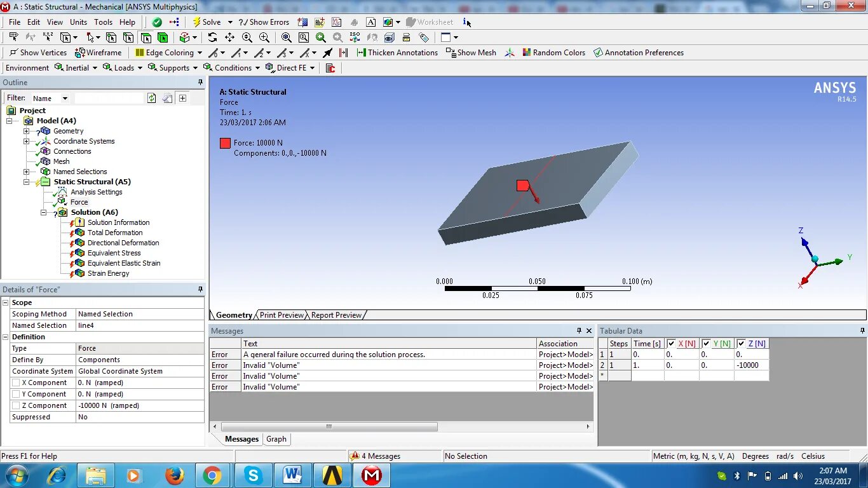The image size is (868, 488).
Task: Open Annotation Preferences
Action: pos(639,53)
